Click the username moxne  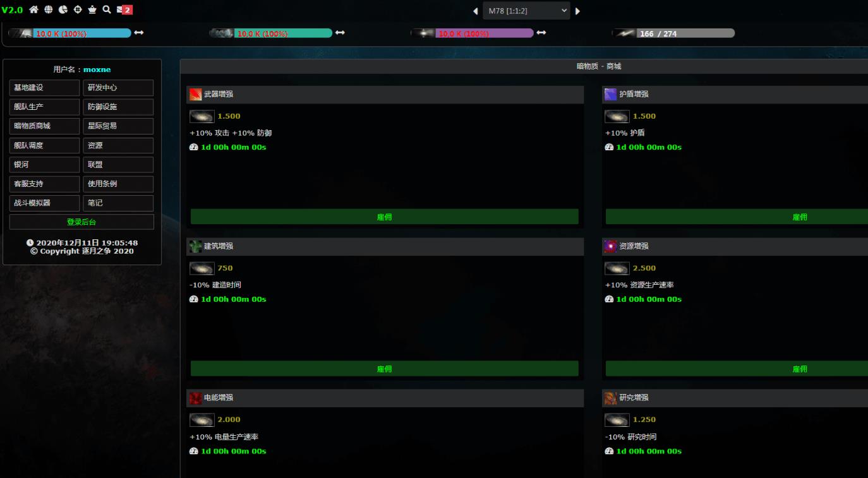click(x=97, y=69)
